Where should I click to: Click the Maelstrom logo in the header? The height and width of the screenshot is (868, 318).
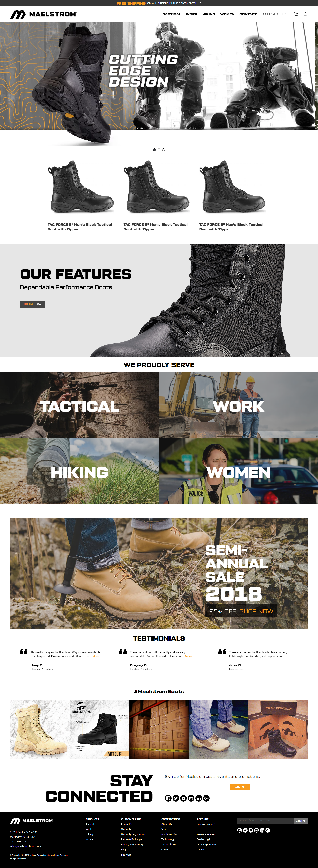(x=43, y=14)
